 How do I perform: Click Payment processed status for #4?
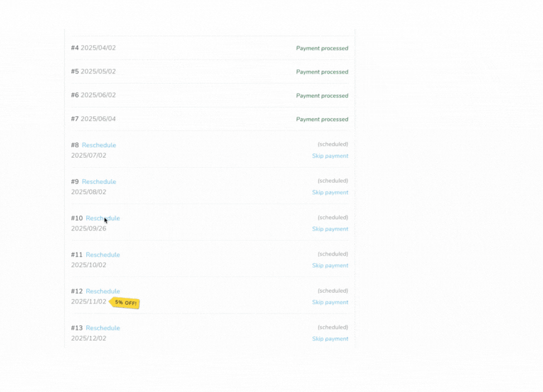[x=322, y=48]
